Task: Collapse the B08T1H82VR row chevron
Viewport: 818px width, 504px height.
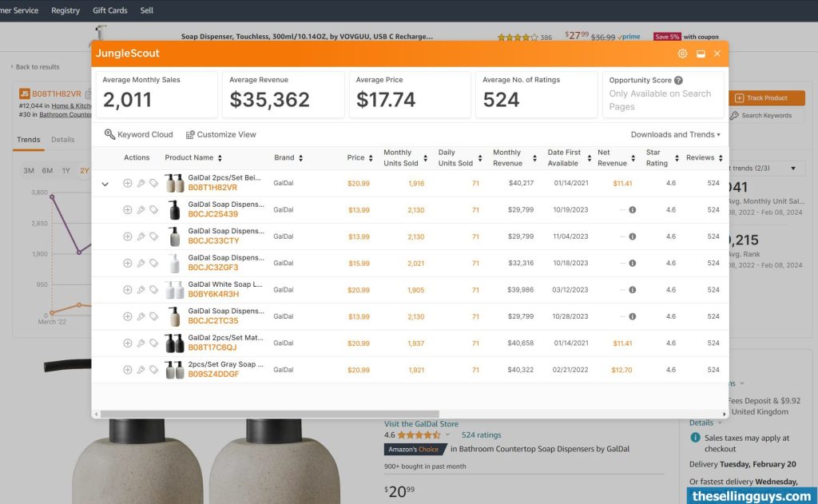Action: pyautogui.click(x=105, y=185)
